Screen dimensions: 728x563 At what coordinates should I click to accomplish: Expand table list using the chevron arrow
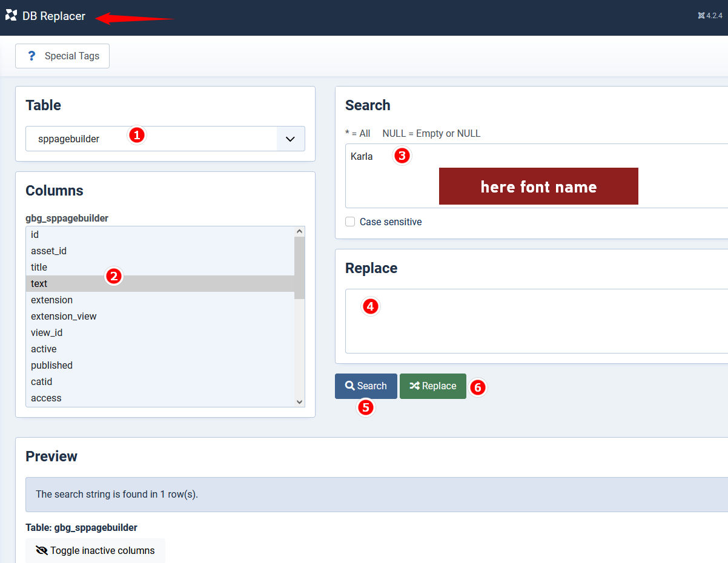pos(291,139)
